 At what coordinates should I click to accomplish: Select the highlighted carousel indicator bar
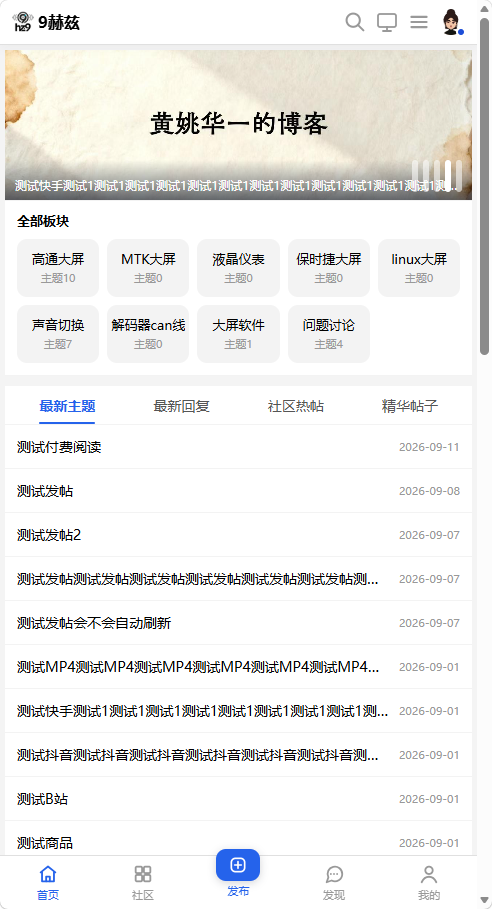tap(448, 174)
